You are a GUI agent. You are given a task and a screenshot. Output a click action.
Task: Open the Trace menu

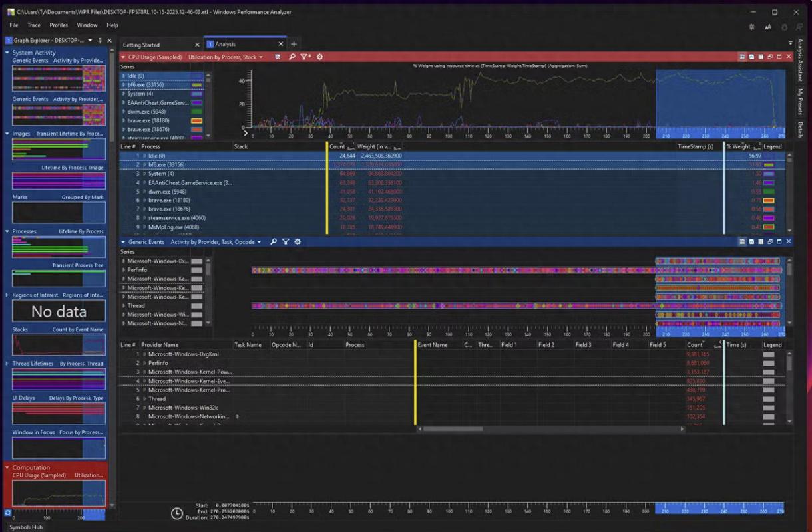click(x=33, y=25)
